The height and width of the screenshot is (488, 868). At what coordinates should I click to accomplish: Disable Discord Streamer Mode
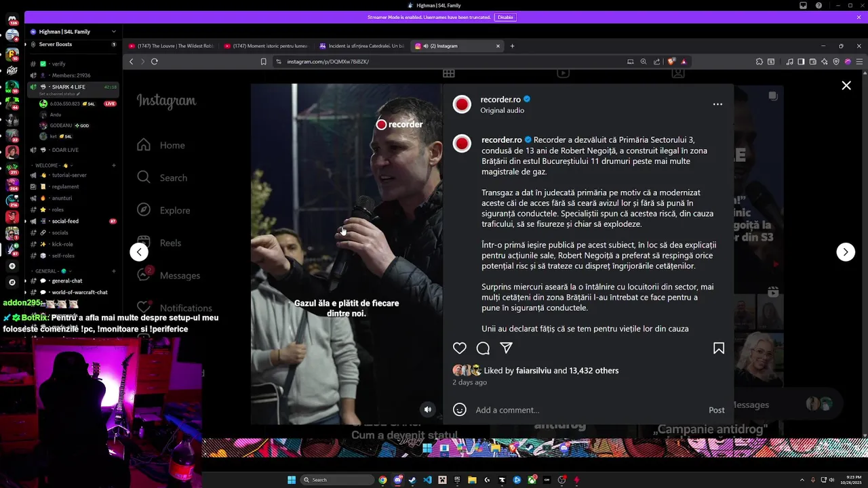(505, 17)
